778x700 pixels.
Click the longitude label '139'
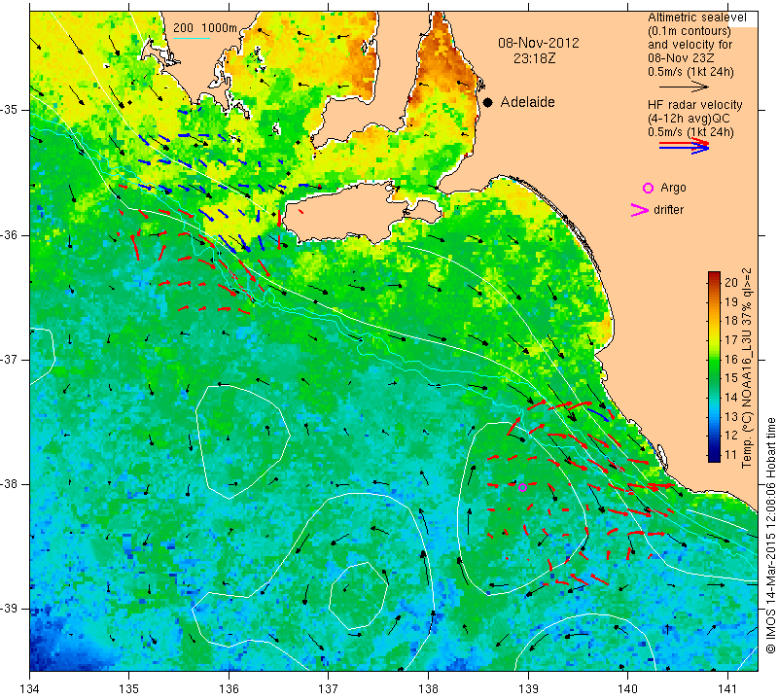coord(528,689)
